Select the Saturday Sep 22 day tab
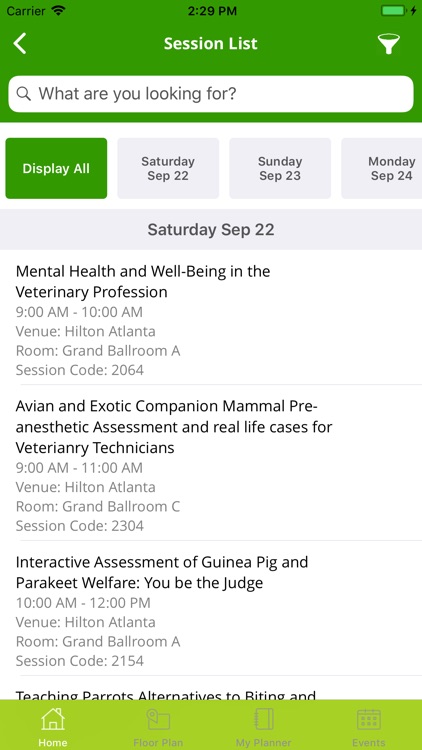This screenshot has width=422, height=750. coord(168,168)
